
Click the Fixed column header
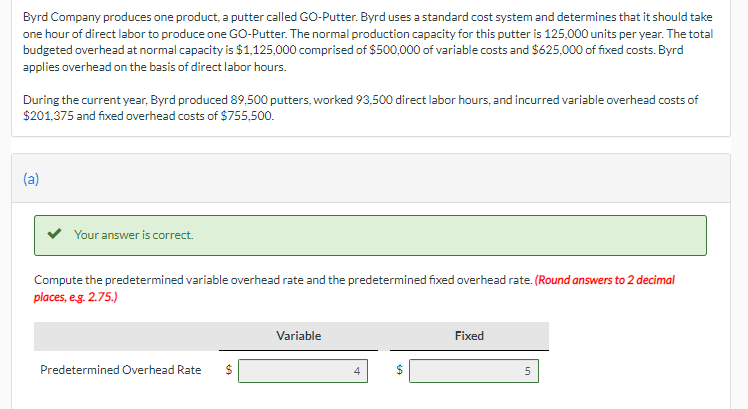(x=469, y=336)
